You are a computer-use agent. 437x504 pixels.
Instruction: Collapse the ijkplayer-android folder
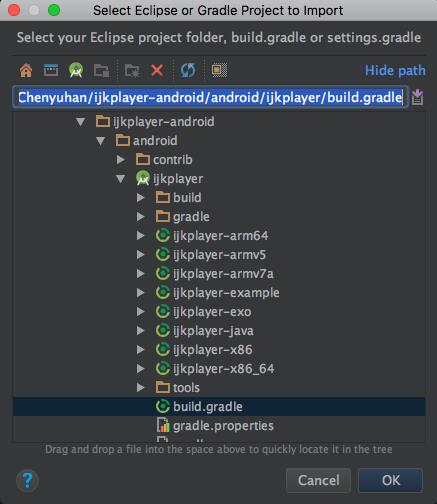coord(81,122)
